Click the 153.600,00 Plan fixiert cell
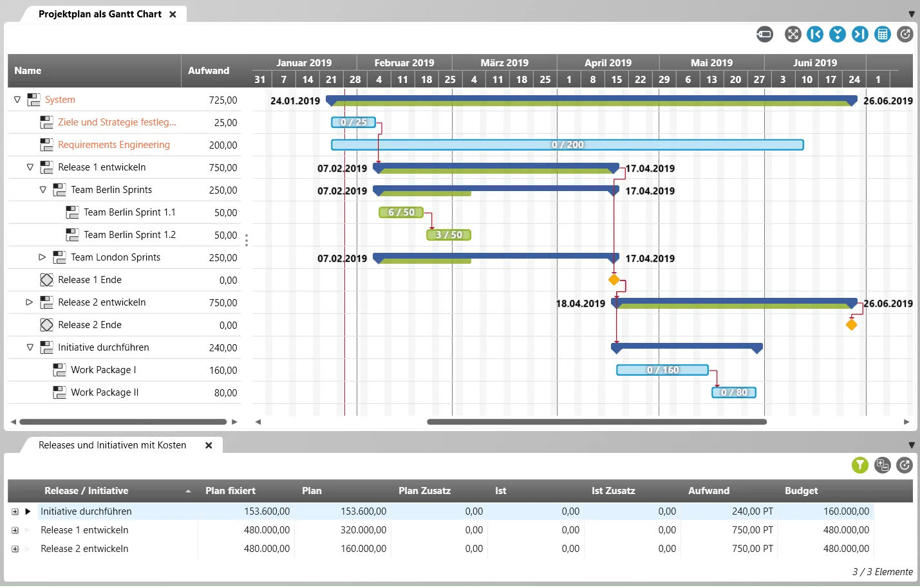Image resolution: width=920 pixels, height=588 pixels. pyautogui.click(x=267, y=511)
